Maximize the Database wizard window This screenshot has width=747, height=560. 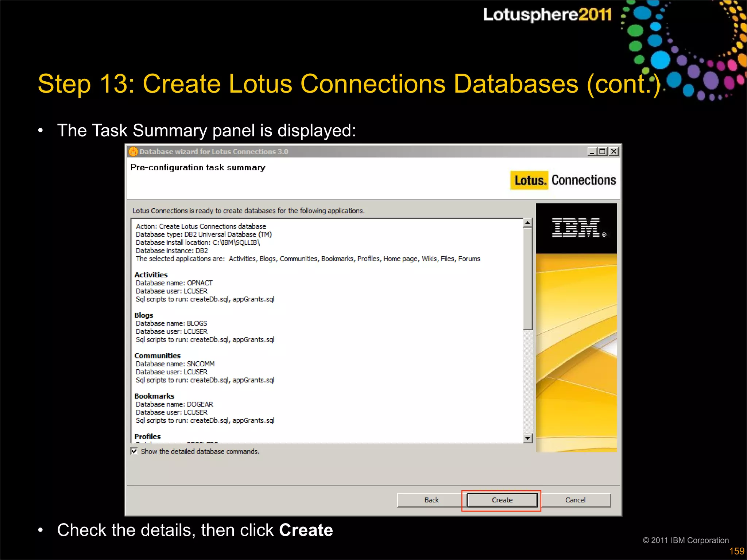(x=603, y=151)
